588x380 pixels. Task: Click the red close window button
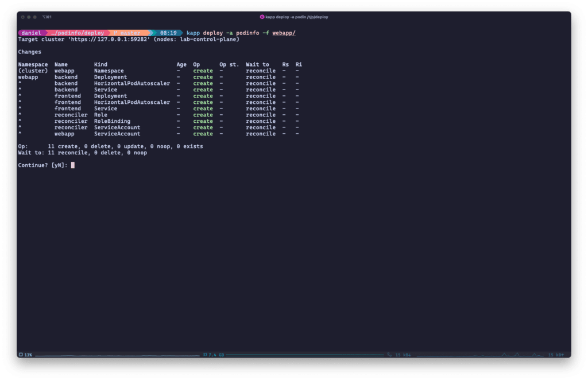pyautogui.click(x=23, y=17)
